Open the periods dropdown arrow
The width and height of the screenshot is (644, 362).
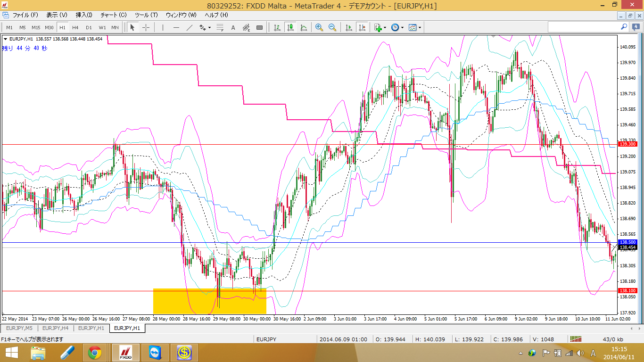(403, 27)
